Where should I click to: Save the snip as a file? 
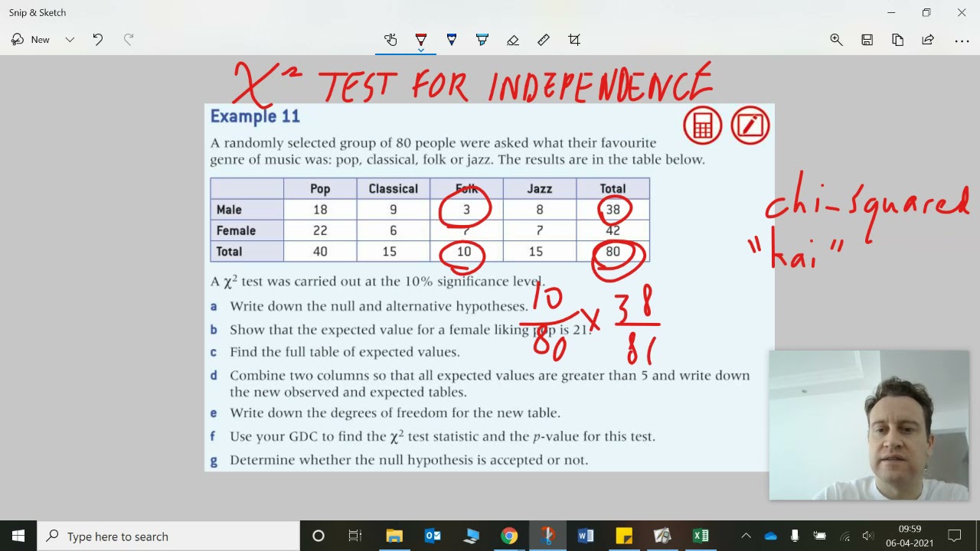pyautogui.click(x=867, y=40)
